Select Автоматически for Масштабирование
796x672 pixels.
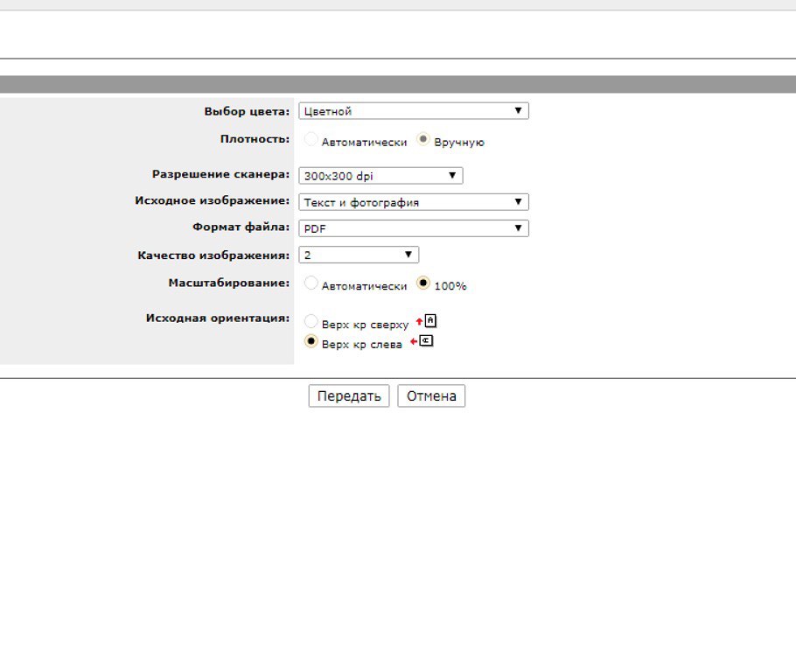pos(311,283)
